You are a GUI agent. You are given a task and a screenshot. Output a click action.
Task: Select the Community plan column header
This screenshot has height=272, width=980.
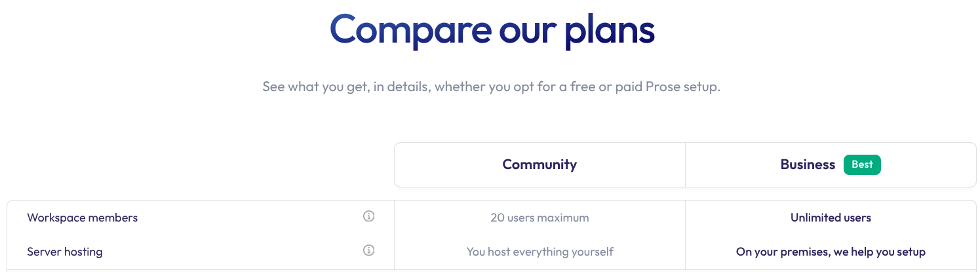[539, 165]
